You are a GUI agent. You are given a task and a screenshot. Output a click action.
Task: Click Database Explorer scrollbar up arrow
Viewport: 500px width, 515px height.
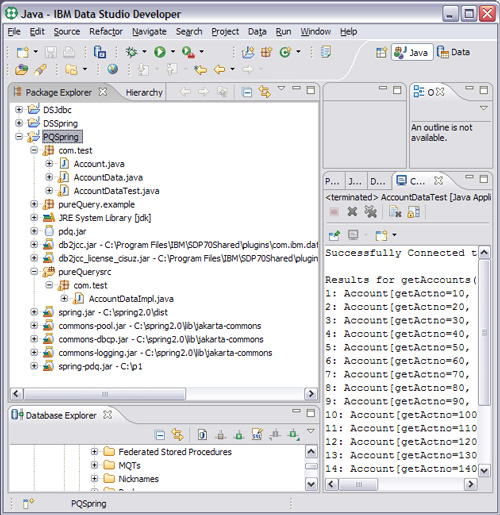point(311,452)
